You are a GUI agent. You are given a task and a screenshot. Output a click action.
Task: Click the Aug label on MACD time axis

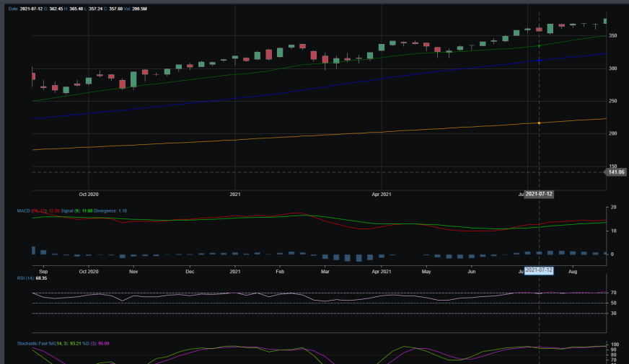573,272
